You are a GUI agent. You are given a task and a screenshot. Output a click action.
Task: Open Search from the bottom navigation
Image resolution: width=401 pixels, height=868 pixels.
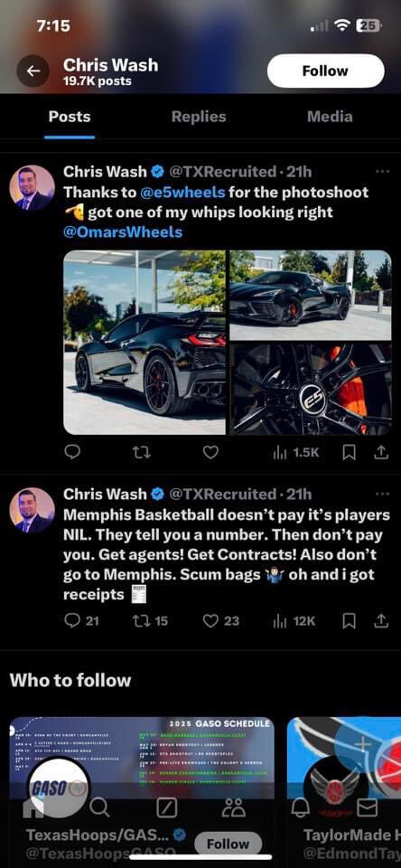[x=99, y=809]
